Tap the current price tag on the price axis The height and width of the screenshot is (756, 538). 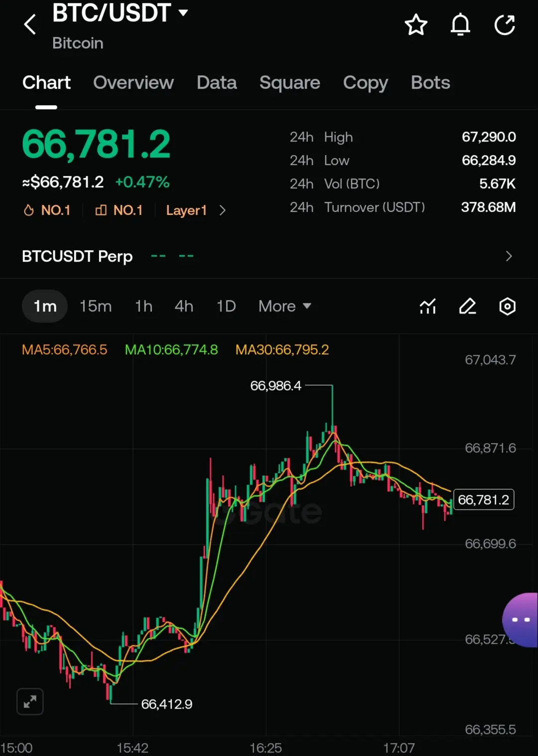coord(483,500)
